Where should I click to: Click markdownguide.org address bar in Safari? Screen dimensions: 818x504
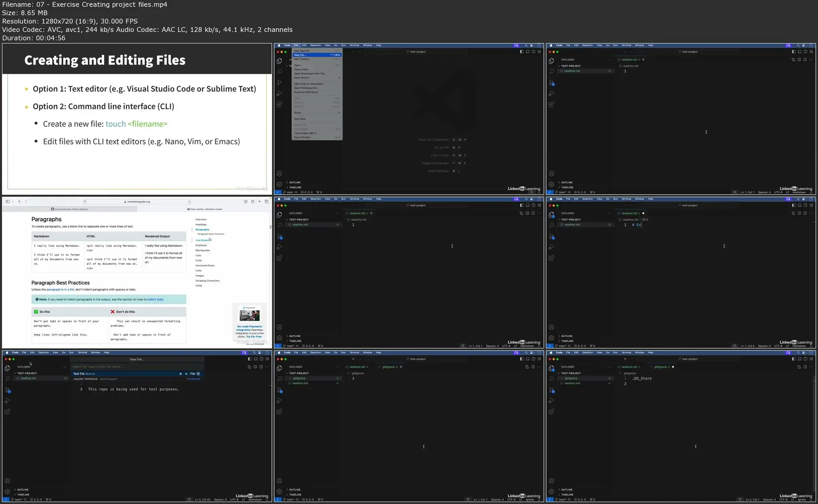coord(137,202)
